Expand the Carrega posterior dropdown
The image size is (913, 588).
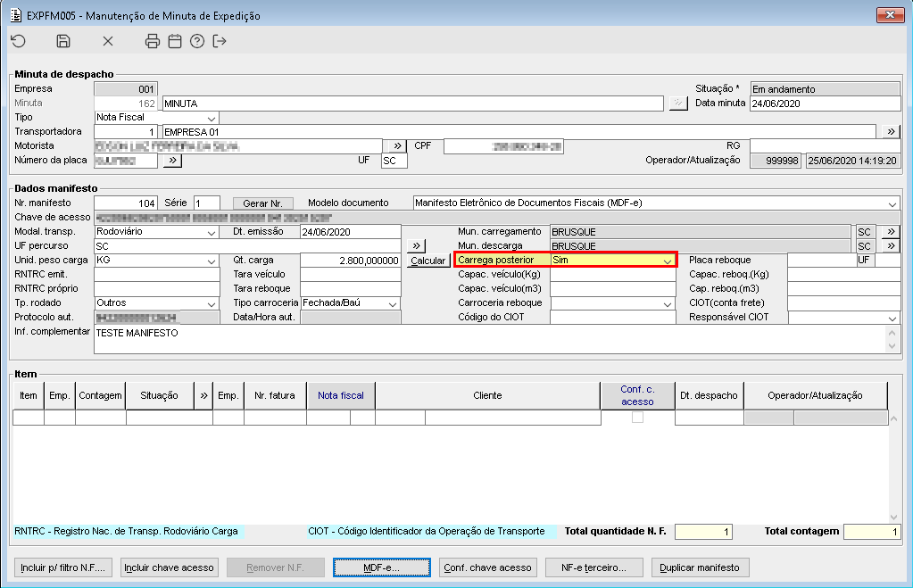click(x=667, y=261)
